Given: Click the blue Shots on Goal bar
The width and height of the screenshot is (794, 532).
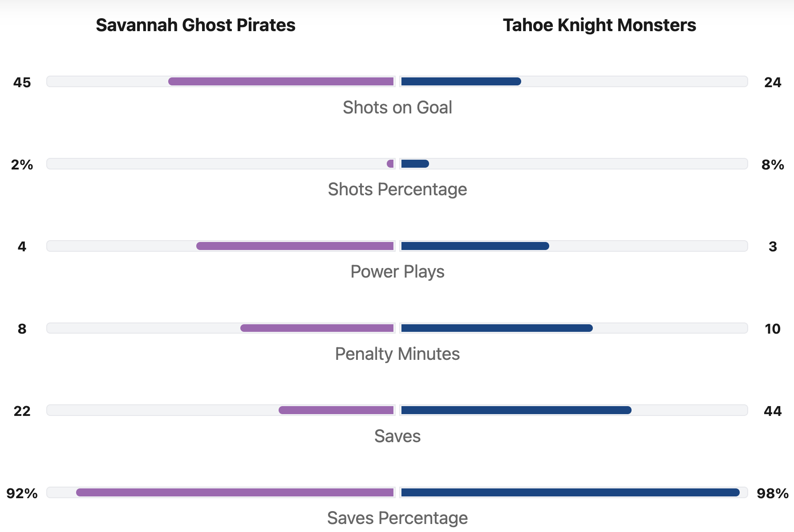Looking at the screenshot, I should [461, 81].
